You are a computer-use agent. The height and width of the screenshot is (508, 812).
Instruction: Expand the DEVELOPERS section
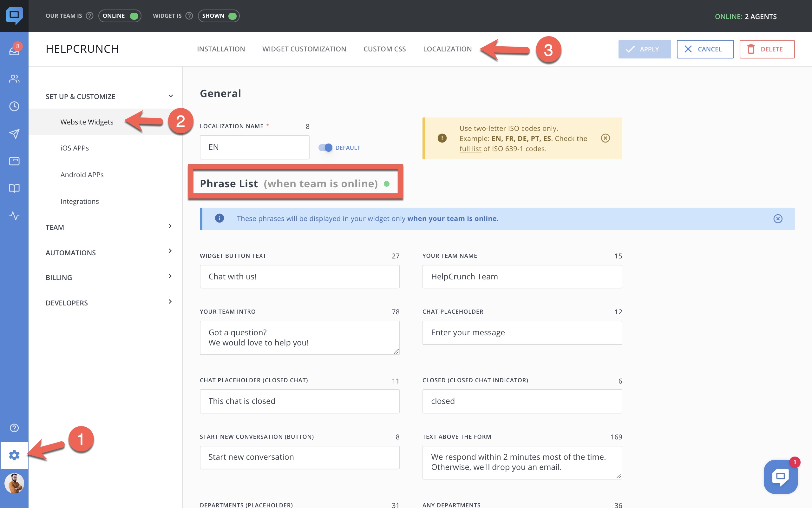[x=170, y=301]
